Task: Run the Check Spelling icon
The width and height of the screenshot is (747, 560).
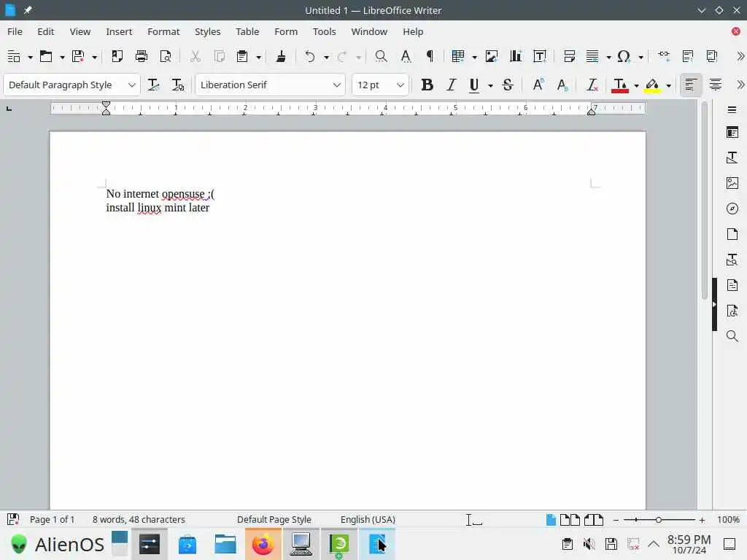Action: pos(406,57)
